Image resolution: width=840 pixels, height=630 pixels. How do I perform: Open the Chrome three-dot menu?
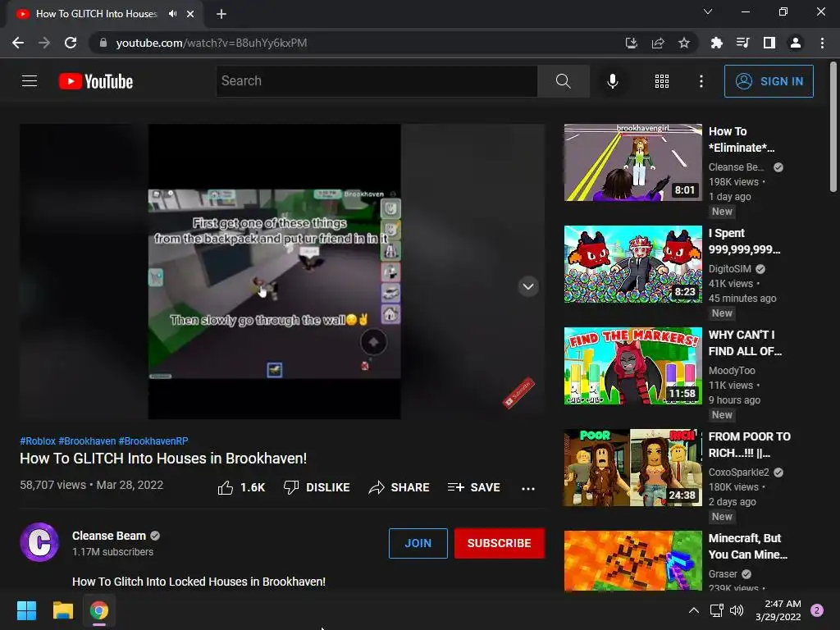click(x=822, y=43)
